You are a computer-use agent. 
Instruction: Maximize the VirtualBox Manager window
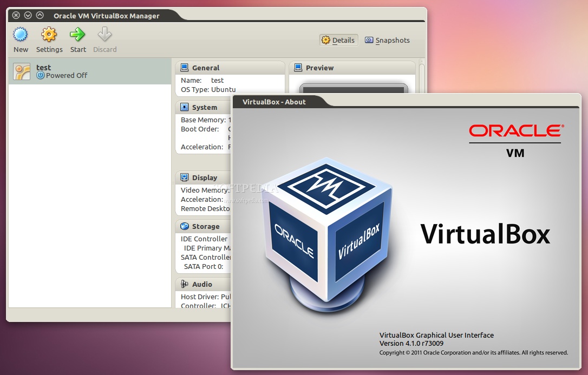[40, 15]
